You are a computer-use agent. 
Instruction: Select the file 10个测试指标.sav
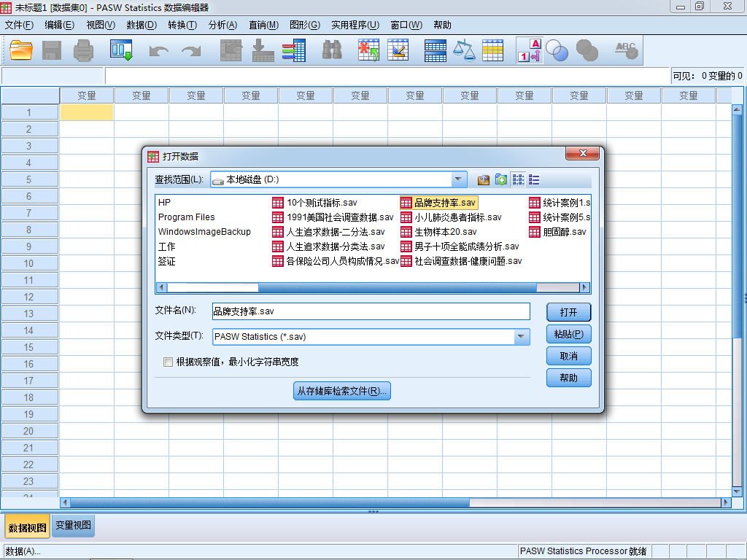[314, 203]
